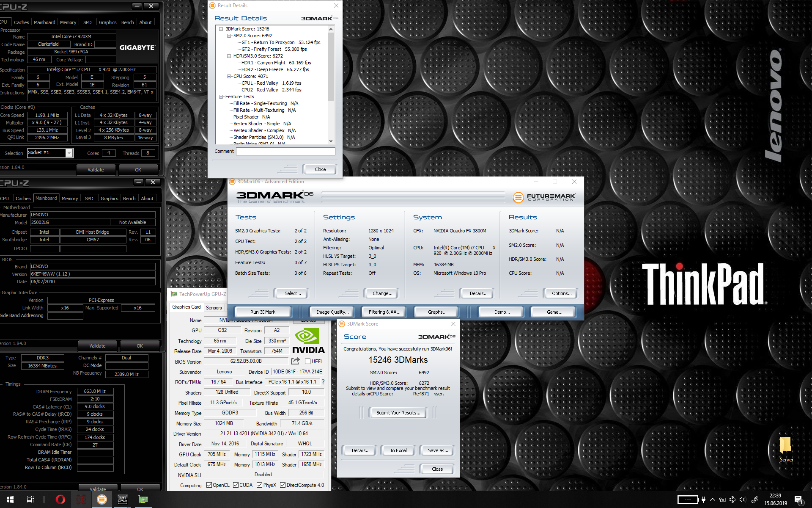Open the Windows Start menu
The height and width of the screenshot is (508, 812).
10,500
